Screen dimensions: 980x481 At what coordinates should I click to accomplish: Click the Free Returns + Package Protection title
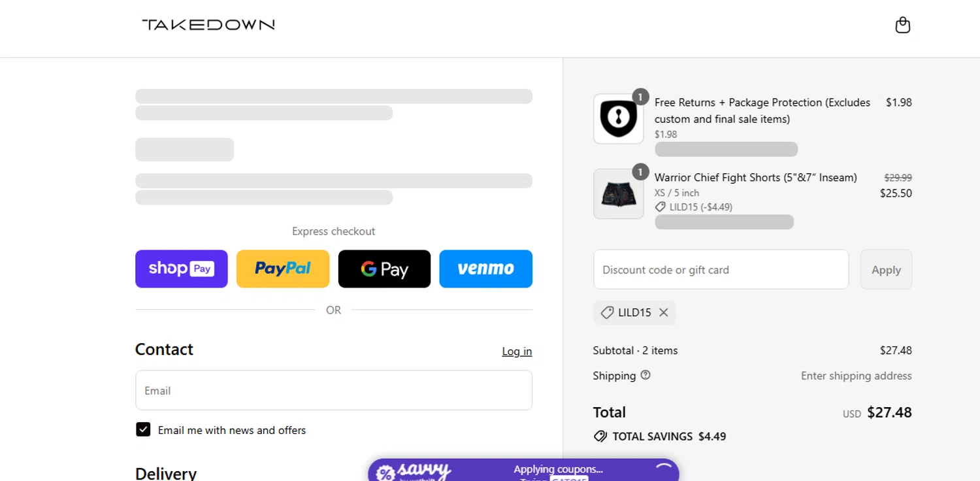pyautogui.click(x=762, y=110)
